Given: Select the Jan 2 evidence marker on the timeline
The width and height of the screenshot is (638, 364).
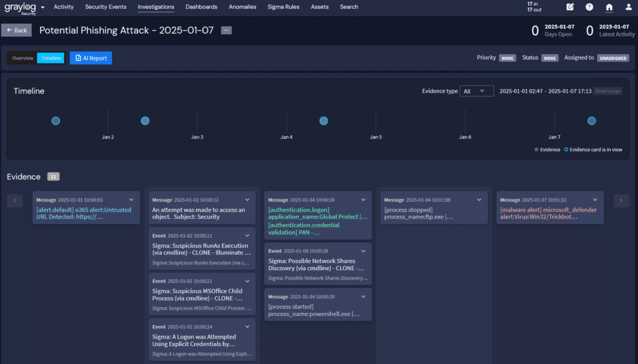Looking at the screenshot, I should (145, 120).
